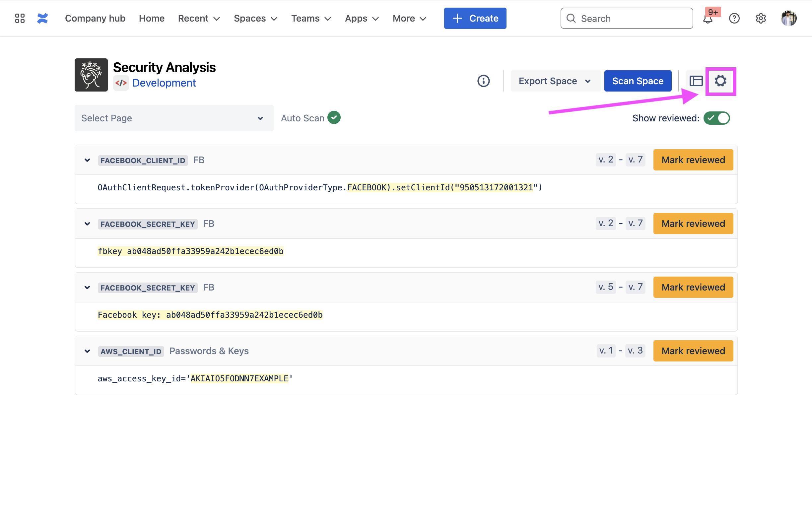Click the Confluence logo icon

pos(42,18)
